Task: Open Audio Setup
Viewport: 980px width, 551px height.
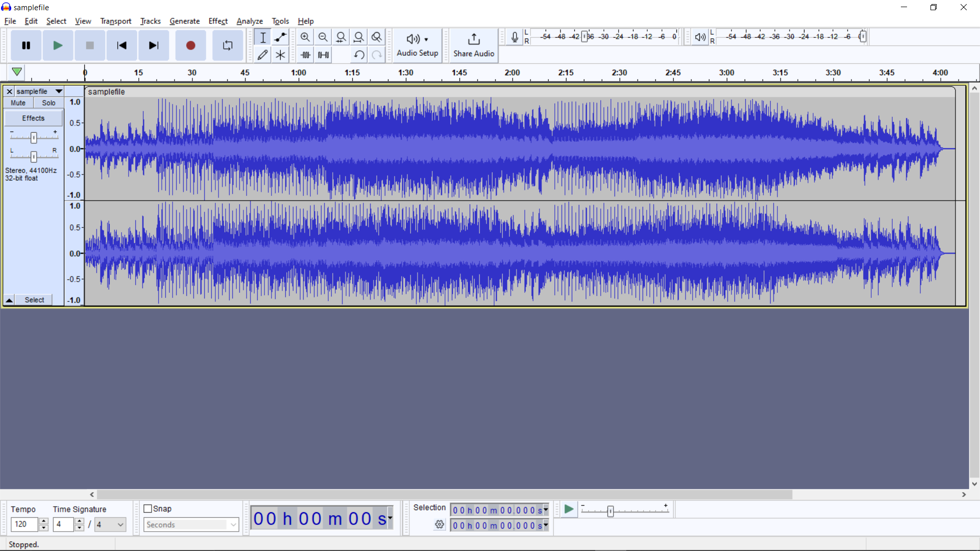Action: (x=418, y=45)
